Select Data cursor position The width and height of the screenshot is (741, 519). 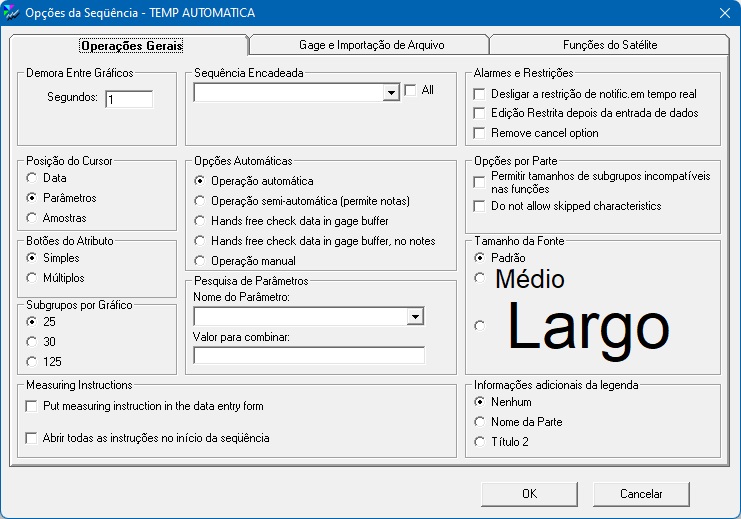(32, 178)
